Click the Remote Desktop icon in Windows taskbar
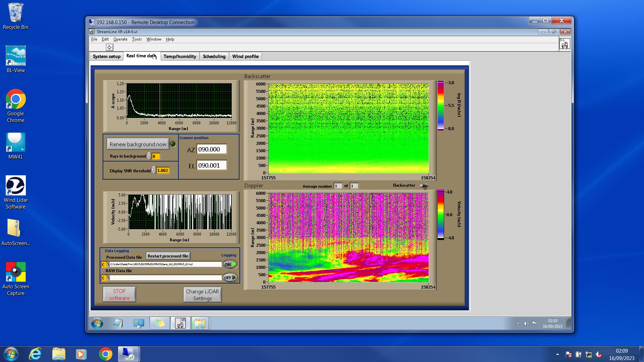The height and width of the screenshot is (362, 644). [128, 354]
